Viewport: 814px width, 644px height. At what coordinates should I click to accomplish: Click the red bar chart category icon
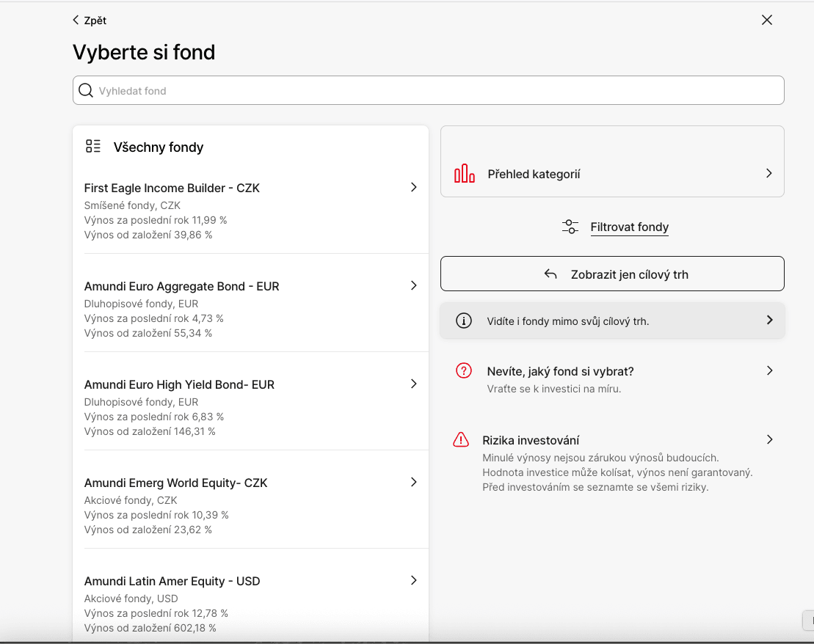point(464,173)
